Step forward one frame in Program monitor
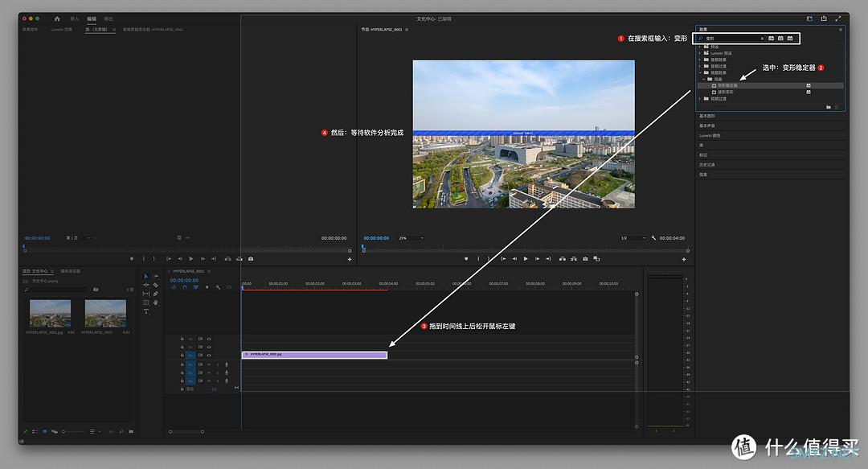 537,259
